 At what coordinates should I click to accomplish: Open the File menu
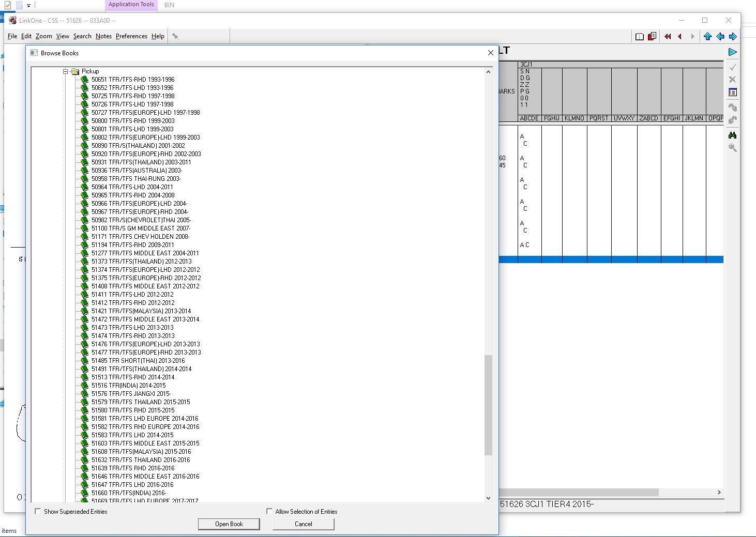click(12, 36)
